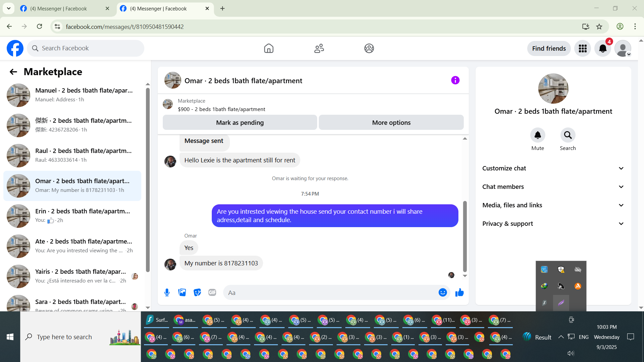Open Internet Download Manager tray icon
The height and width of the screenshot is (362, 644).
[544, 286]
